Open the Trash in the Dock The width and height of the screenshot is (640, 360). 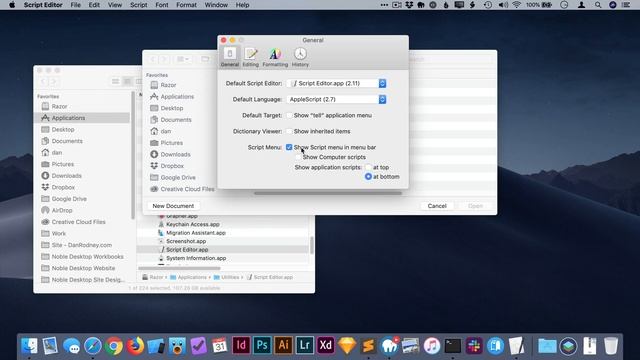(x=611, y=346)
